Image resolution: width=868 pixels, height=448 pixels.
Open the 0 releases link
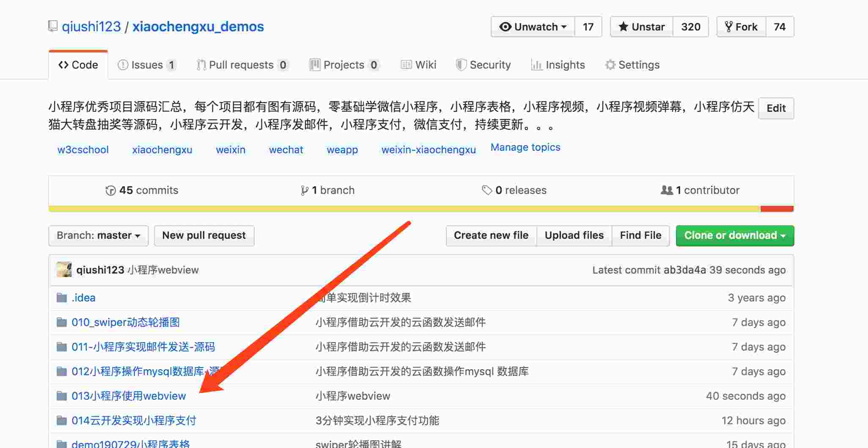tap(514, 191)
